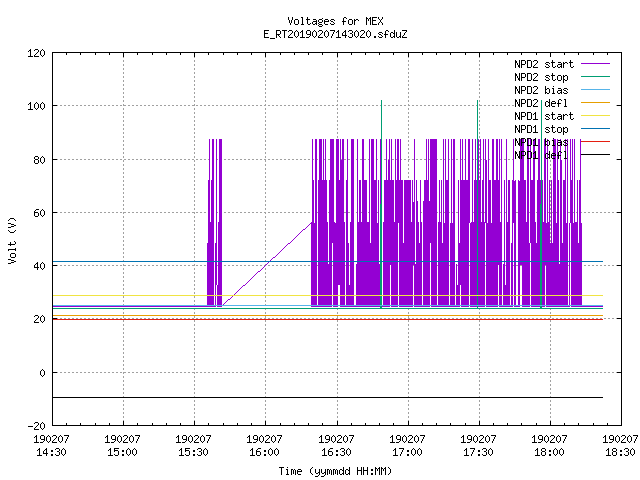Click the y-axis tick value 60

39,213
